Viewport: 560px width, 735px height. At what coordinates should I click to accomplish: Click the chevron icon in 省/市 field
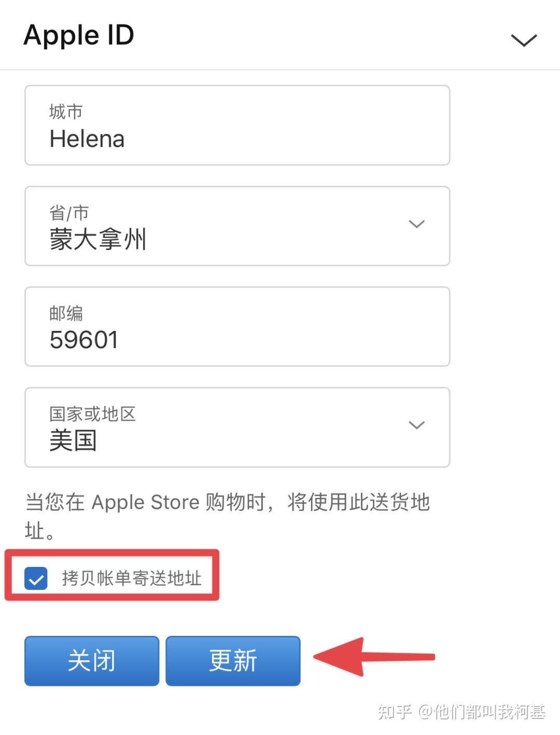(x=417, y=224)
